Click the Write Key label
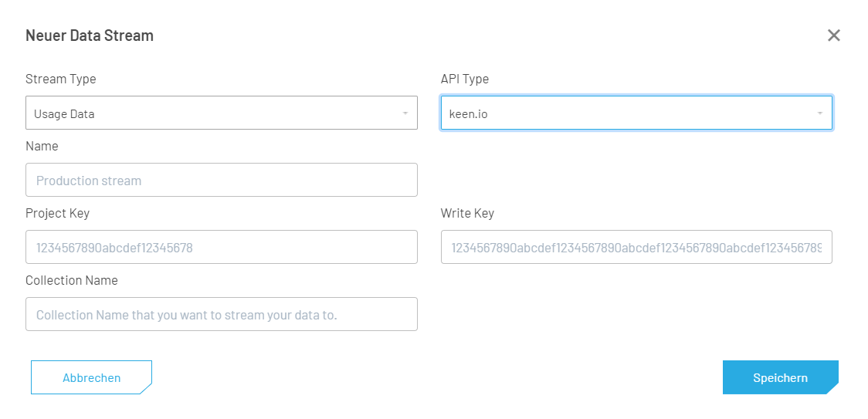 [x=467, y=213]
